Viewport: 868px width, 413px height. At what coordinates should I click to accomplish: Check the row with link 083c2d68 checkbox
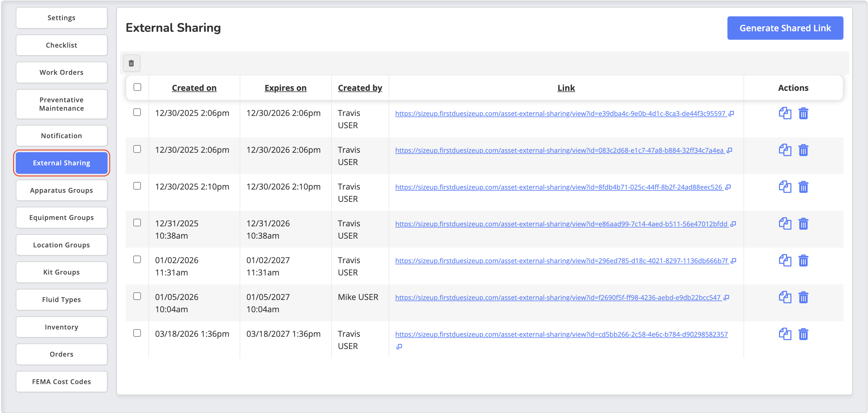pos(137,149)
